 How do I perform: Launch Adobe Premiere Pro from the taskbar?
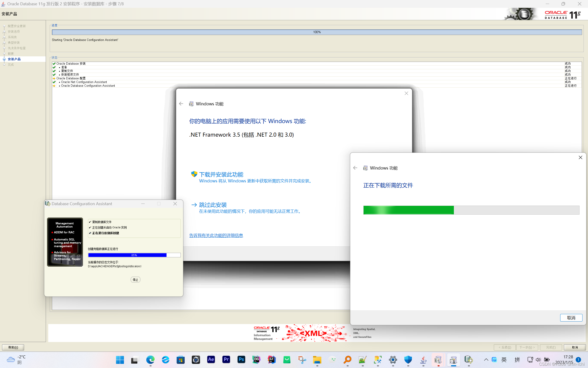point(226,359)
